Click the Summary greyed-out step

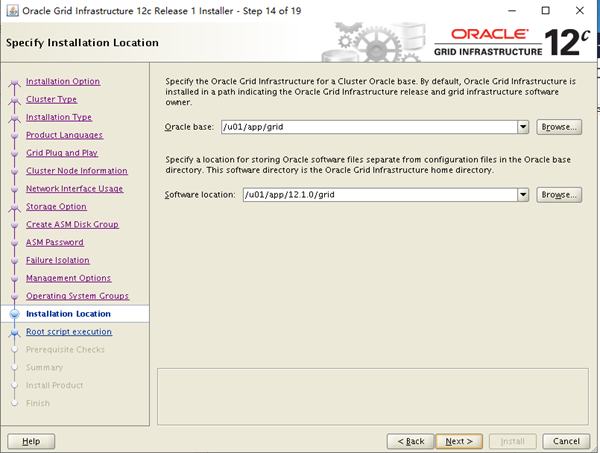click(x=44, y=368)
